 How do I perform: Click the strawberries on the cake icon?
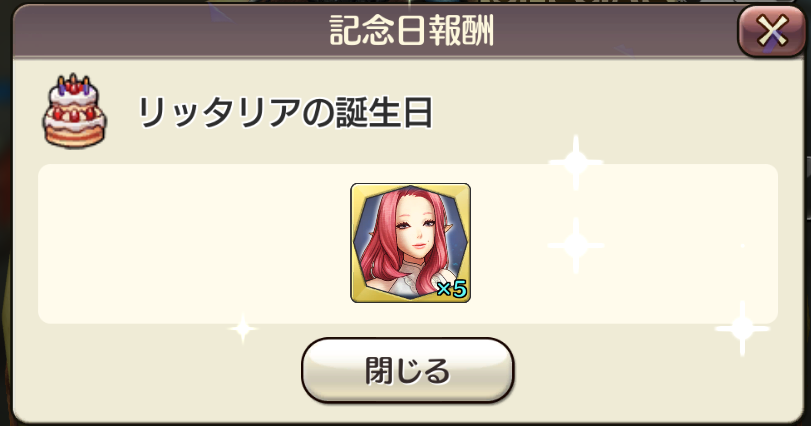click(x=74, y=114)
